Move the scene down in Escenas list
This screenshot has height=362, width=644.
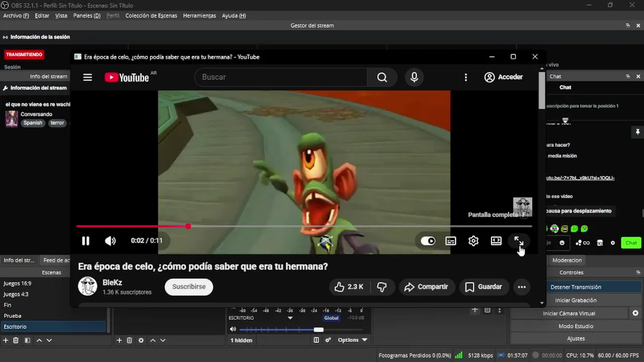pyautogui.click(x=49, y=340)
